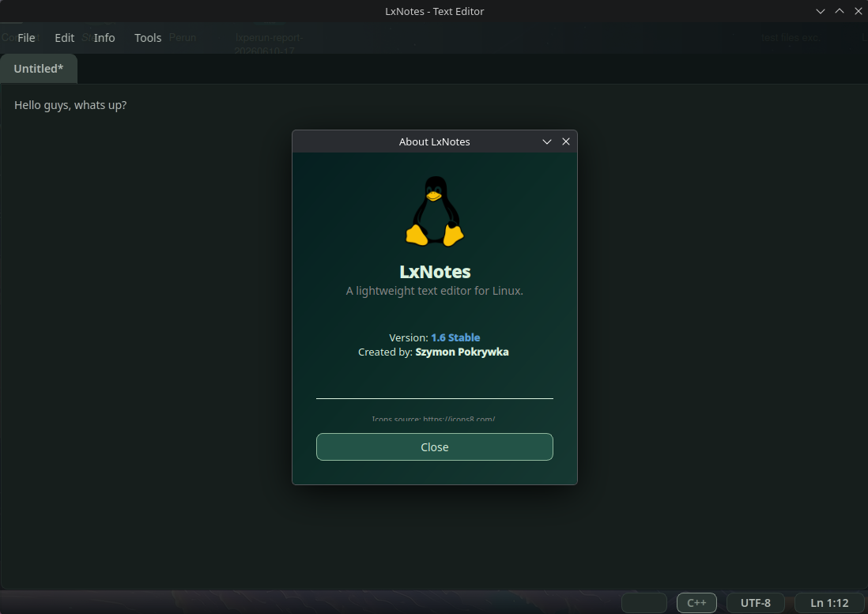Click the LxNotes heading in the dialog
868x614 pixels.
tap(435, 272)
